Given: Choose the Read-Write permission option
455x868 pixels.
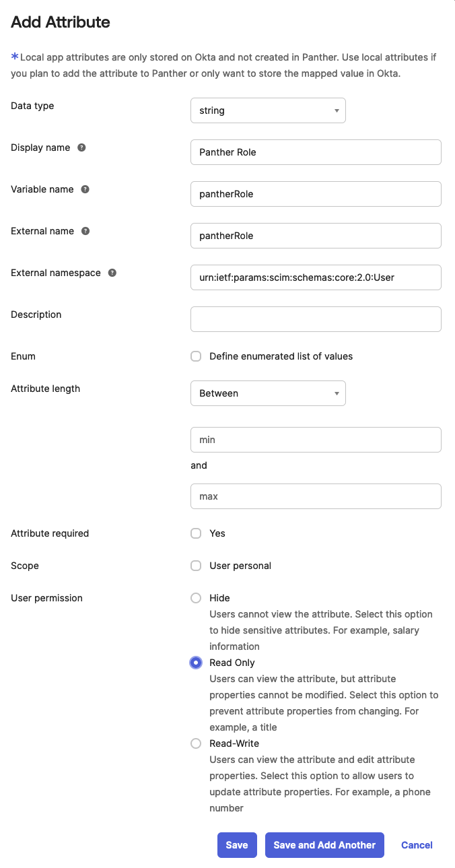Looking at the screenshot, I should [195, 743].
